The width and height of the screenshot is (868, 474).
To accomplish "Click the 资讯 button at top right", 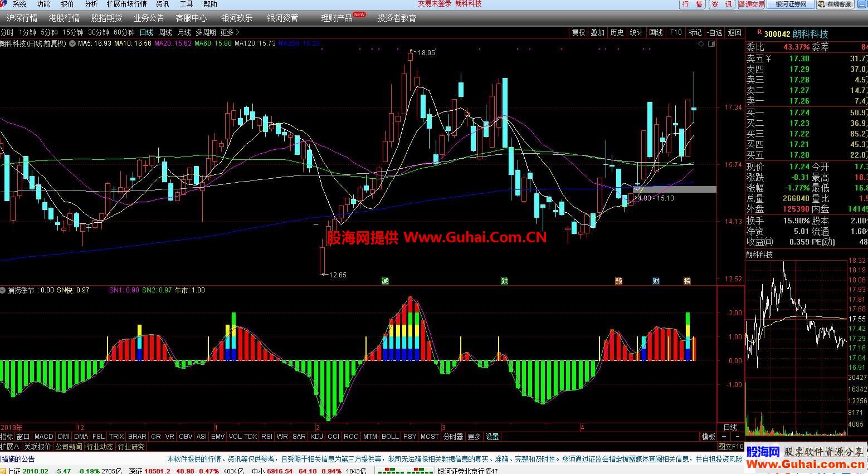I will click(x=721, y=4).
